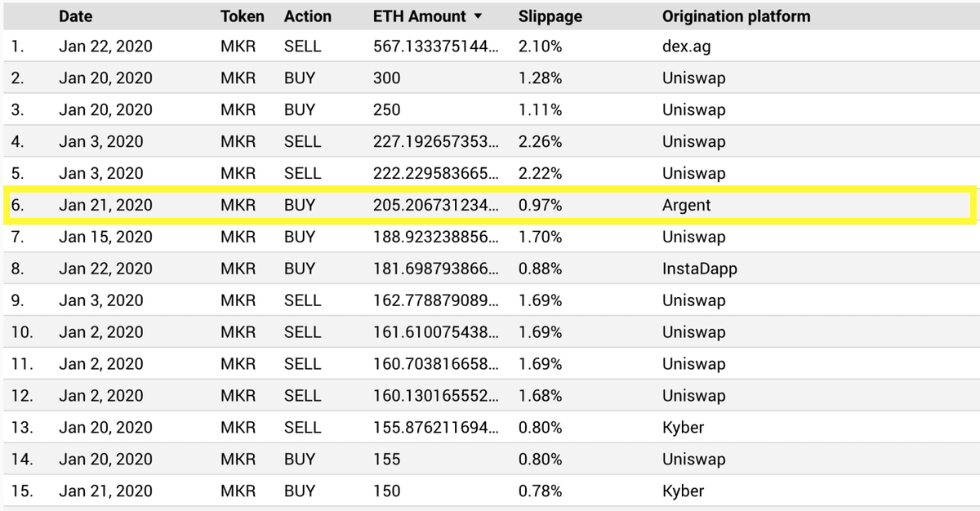Click the SELL action in row 1
The width and height of the screenshot is (980, 511).
[302, 47]
